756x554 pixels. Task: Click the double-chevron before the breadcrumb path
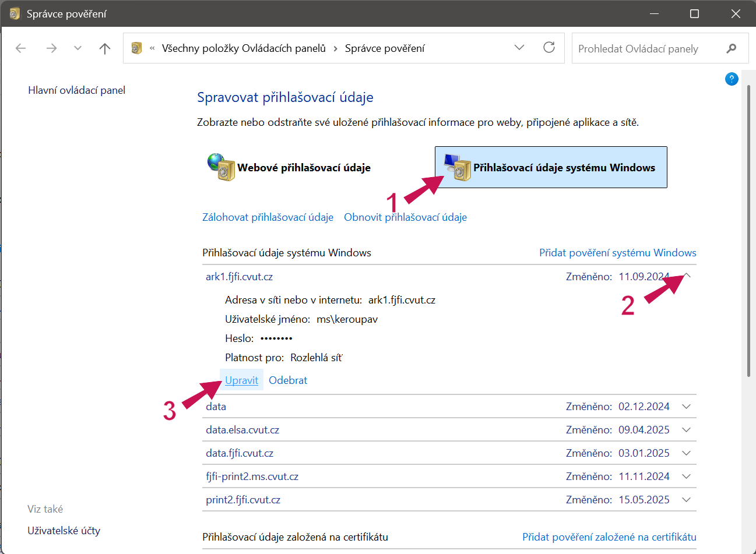[x=152, y=48]
